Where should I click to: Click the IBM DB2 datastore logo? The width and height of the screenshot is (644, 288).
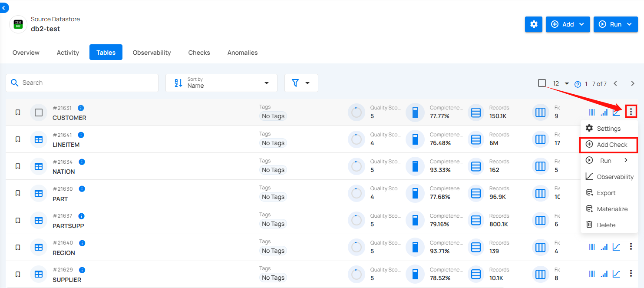click(18, 24)
